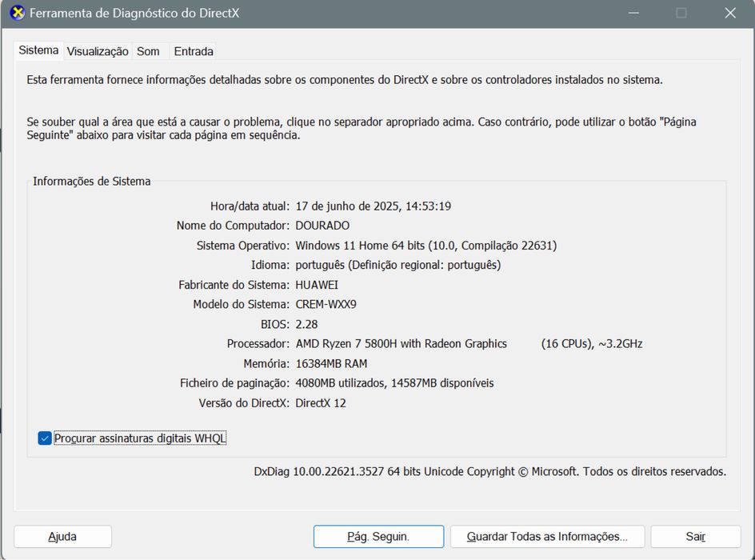Click Guardar Todas as Informações button
This screenshot has height=560, width=755.
548,537
